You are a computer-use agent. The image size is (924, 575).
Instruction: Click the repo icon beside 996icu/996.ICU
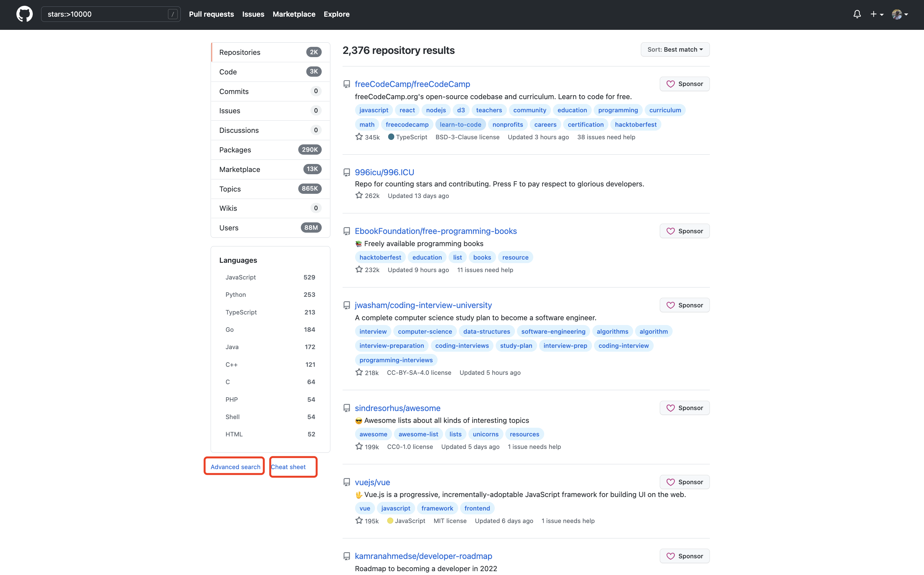point(346,172)
